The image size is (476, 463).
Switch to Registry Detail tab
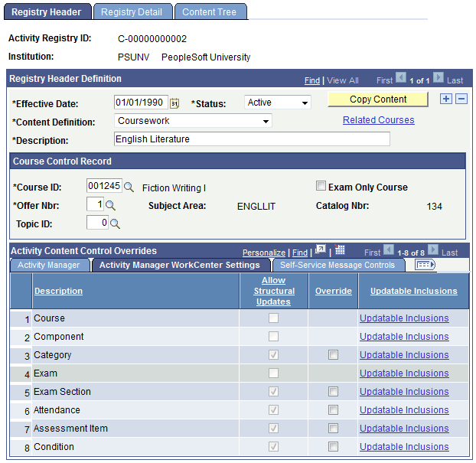[x=132, y=11]
